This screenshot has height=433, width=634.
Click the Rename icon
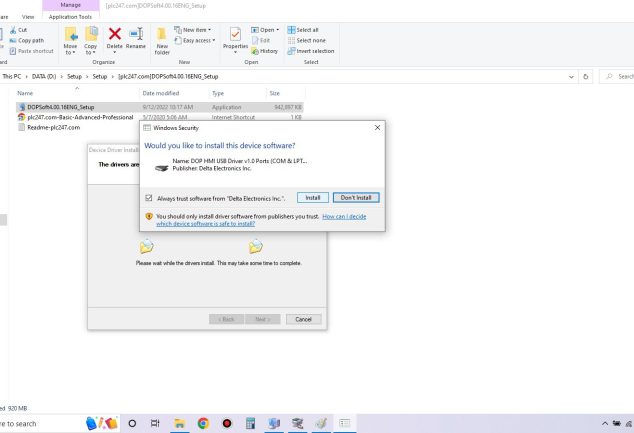pos(136,34)
